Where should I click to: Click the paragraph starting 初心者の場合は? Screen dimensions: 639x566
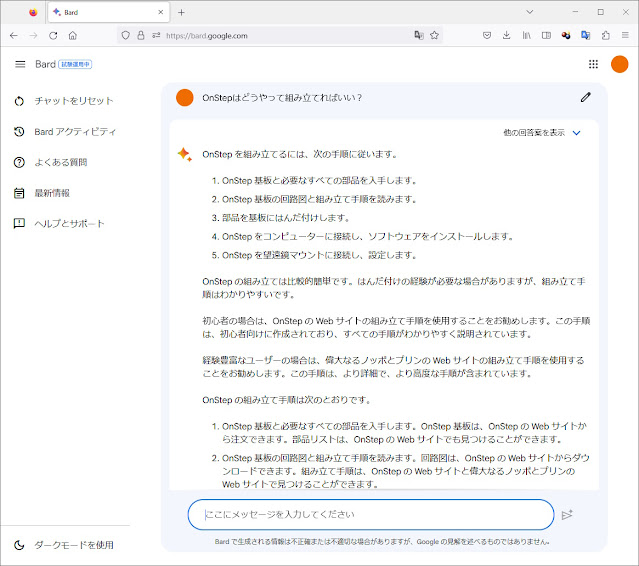click(396, 328)
